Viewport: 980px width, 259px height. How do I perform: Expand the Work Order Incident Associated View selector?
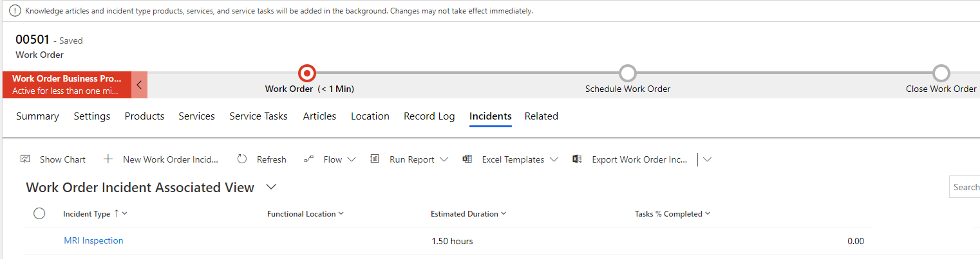click(x=271, y=187)
